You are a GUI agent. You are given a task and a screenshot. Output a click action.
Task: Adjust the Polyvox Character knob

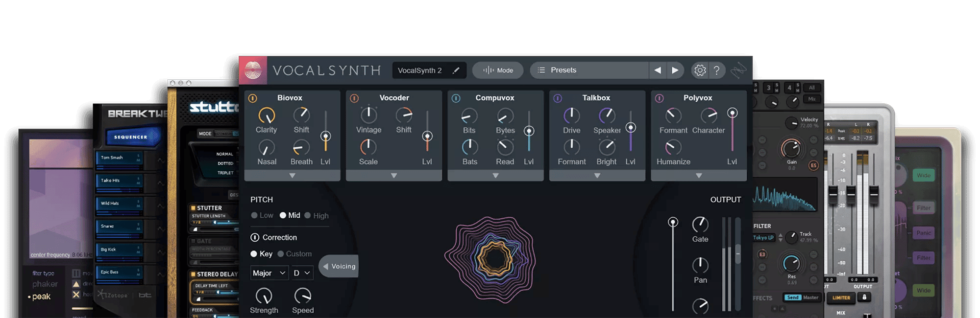[709, 116]
